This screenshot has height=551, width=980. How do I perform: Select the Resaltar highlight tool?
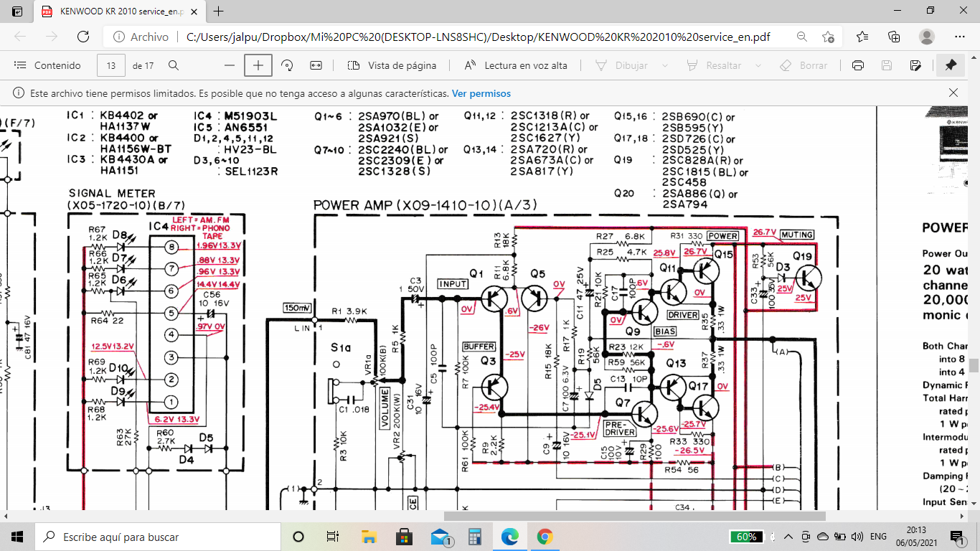click(714, 65)
